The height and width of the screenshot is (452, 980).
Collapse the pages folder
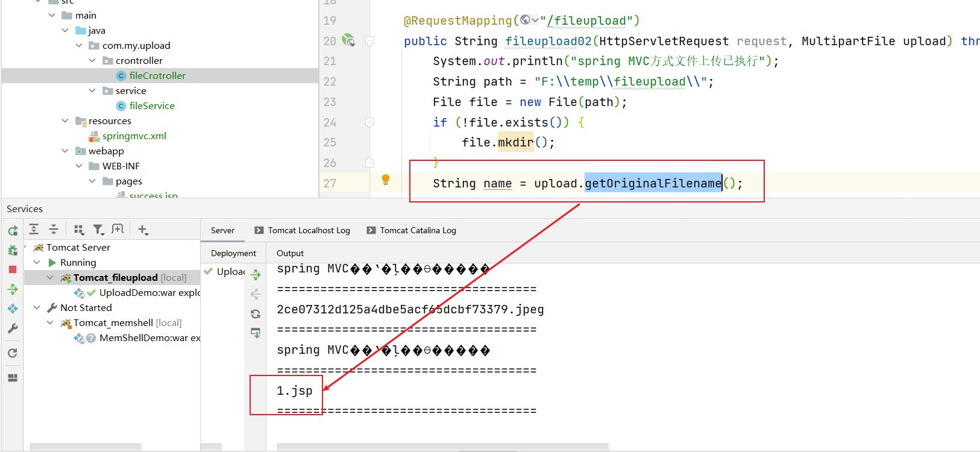click(92, 181)
